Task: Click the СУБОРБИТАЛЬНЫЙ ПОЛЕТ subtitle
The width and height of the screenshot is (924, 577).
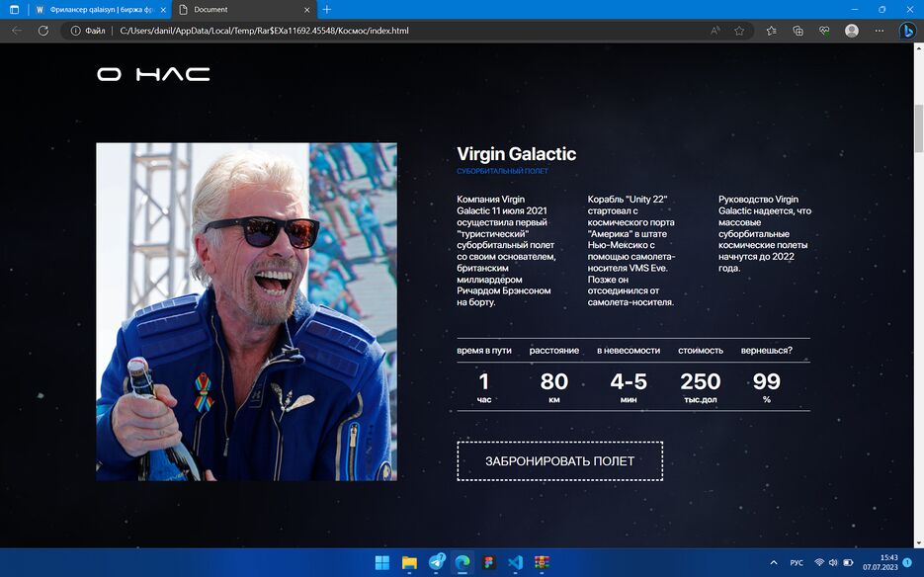Action: pyautogui.click(x=502, y=171)
